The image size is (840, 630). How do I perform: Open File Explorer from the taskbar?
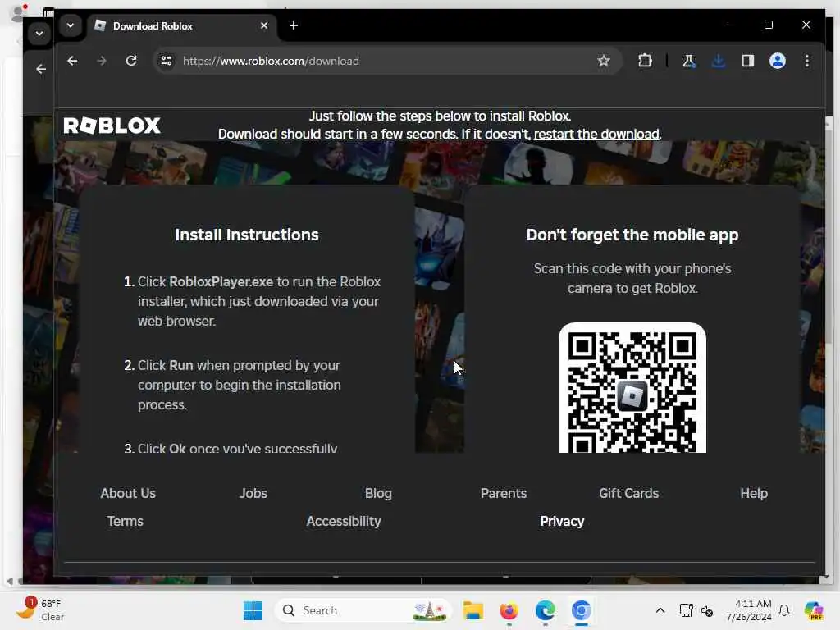(473, 610)
